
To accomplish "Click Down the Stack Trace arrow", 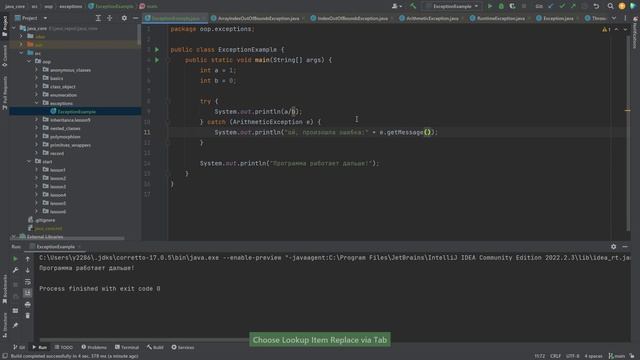I will (x=28, y=270).
